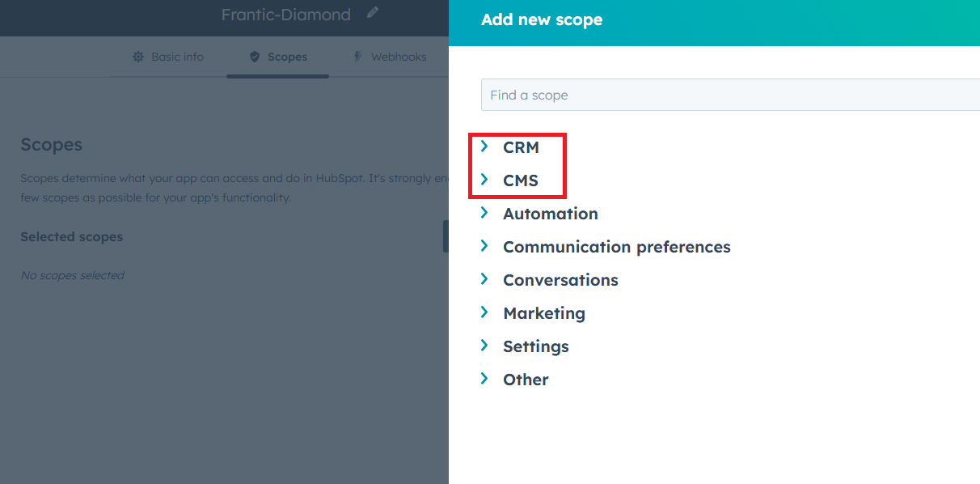Expand the Settings chevron
Viewport: 980px width, 484px height.
tap(484, 346)
